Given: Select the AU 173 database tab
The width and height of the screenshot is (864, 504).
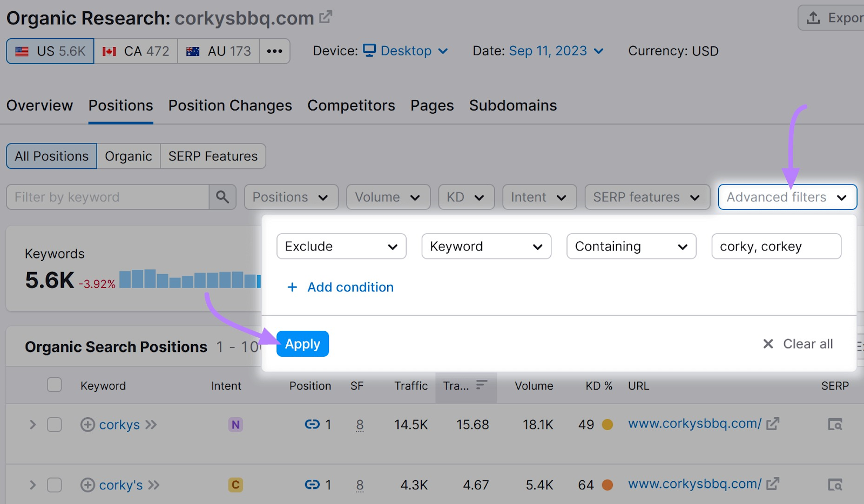Looking at the screenshot, I should pyautogui.click(x=219, y=51).
